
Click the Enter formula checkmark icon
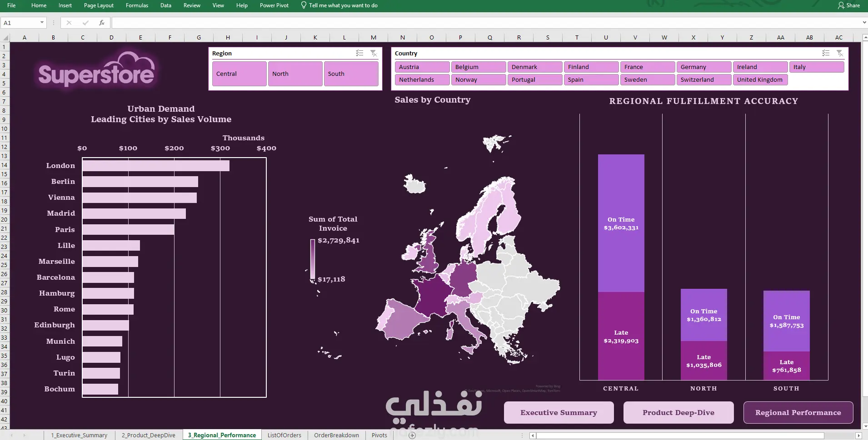tap(85, 23)
